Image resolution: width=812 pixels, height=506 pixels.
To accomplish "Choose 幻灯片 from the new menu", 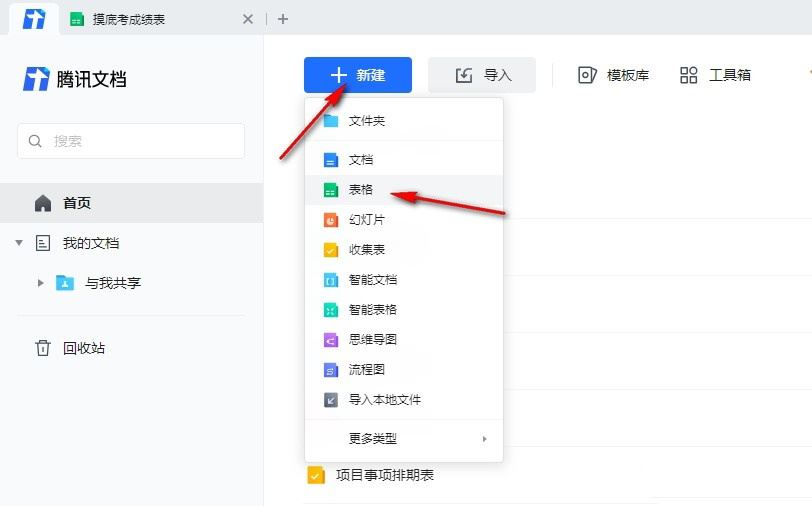I will pyautogui.click(x=404, y=220).
